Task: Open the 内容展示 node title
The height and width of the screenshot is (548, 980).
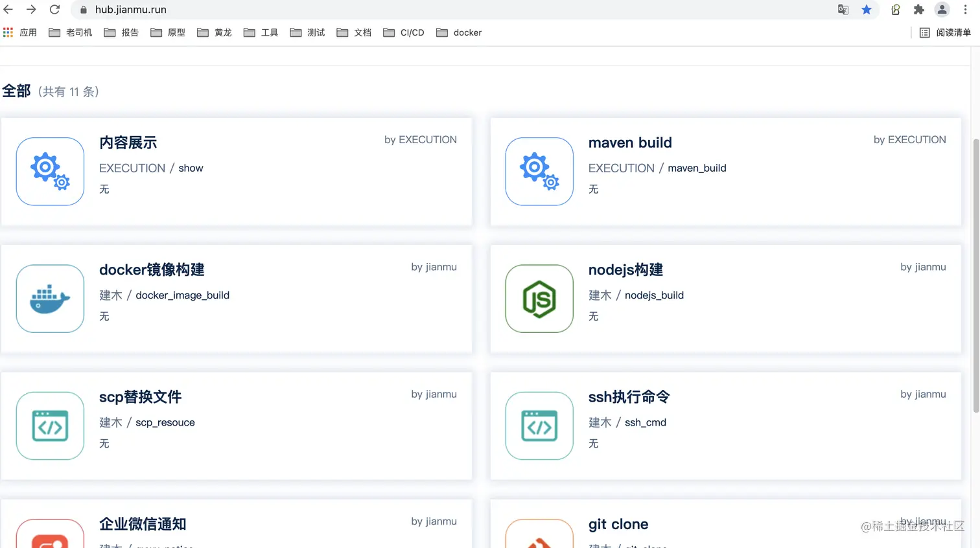Action: [x=128, y=143]
